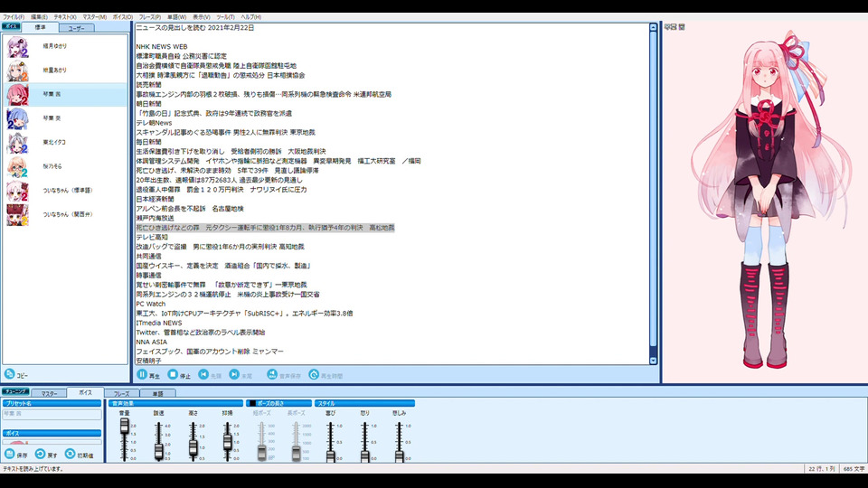
Task: Toggle the ポーズの長さ checkbox
Action: point(252,403)
